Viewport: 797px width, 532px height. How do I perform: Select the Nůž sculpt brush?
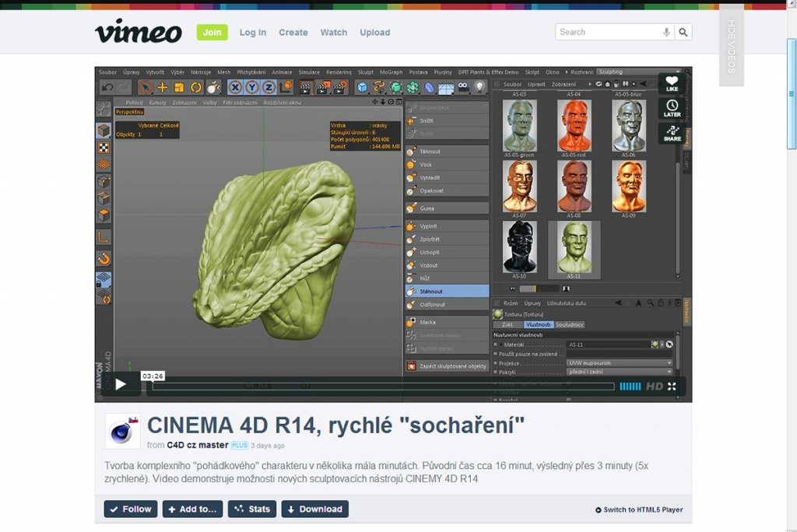[448, 278]
